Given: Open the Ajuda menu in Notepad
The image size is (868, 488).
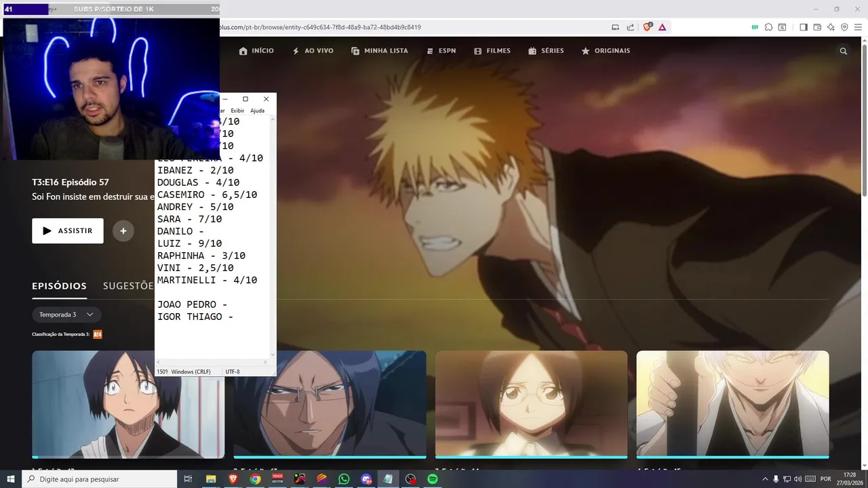Looking at the screenshot, I should click(257, 110).
